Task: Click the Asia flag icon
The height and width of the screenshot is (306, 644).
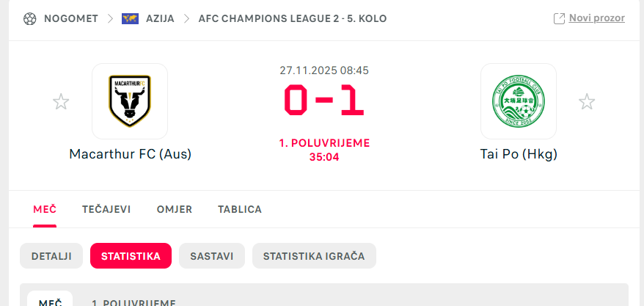Action: 130,18
